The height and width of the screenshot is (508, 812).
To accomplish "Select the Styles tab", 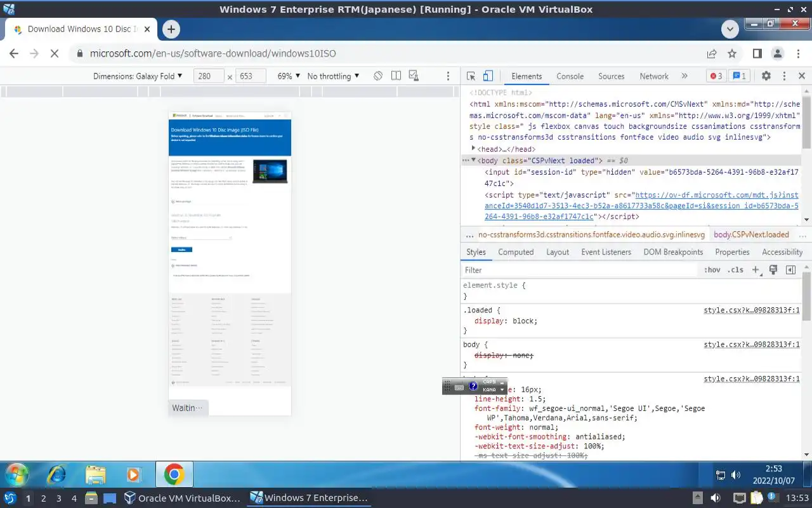I will pos(476,252).
